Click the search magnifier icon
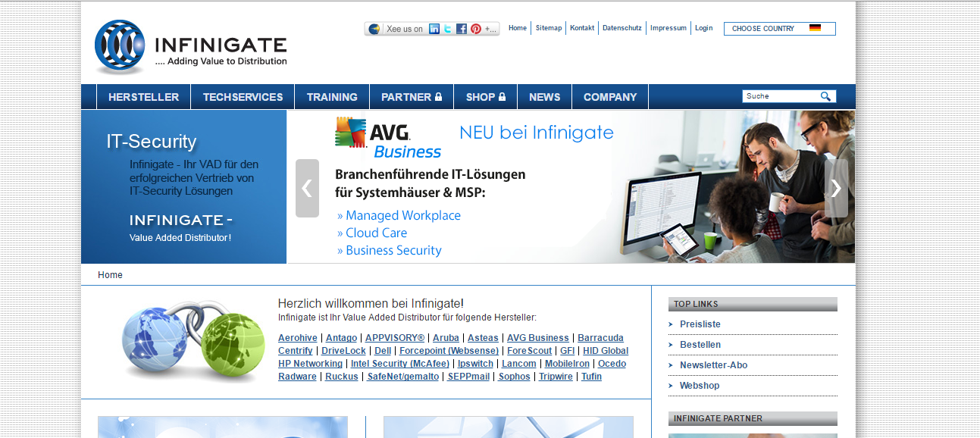 825,96
